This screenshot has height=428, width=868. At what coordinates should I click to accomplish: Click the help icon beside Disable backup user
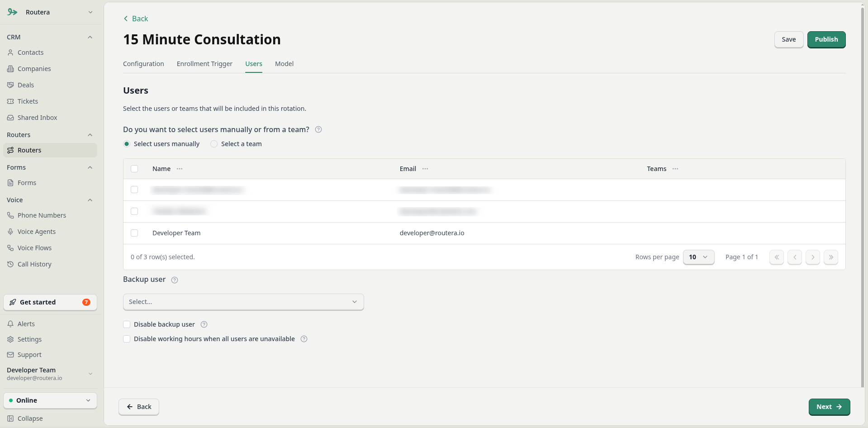[x=204, y=324]
